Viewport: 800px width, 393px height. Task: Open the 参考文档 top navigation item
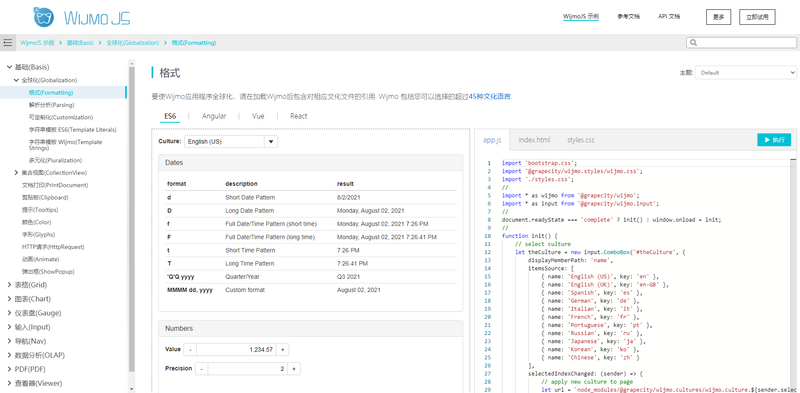[x=628, y=17]
